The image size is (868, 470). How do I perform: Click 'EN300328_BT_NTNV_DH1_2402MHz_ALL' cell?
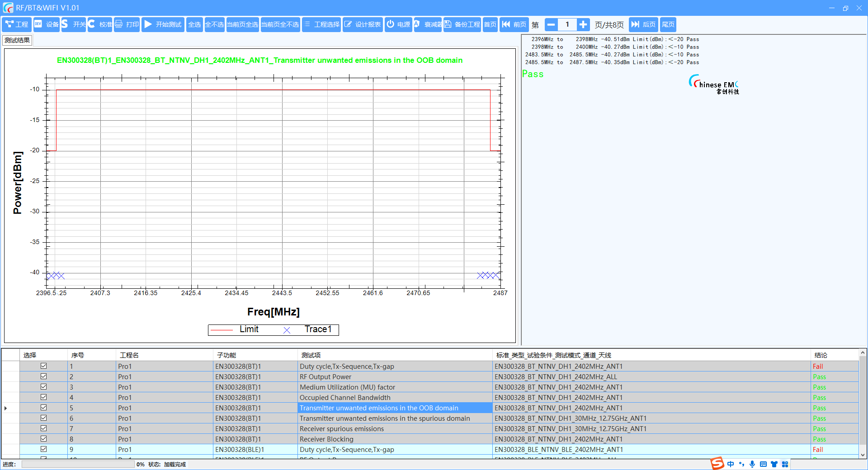pos(651,377)
